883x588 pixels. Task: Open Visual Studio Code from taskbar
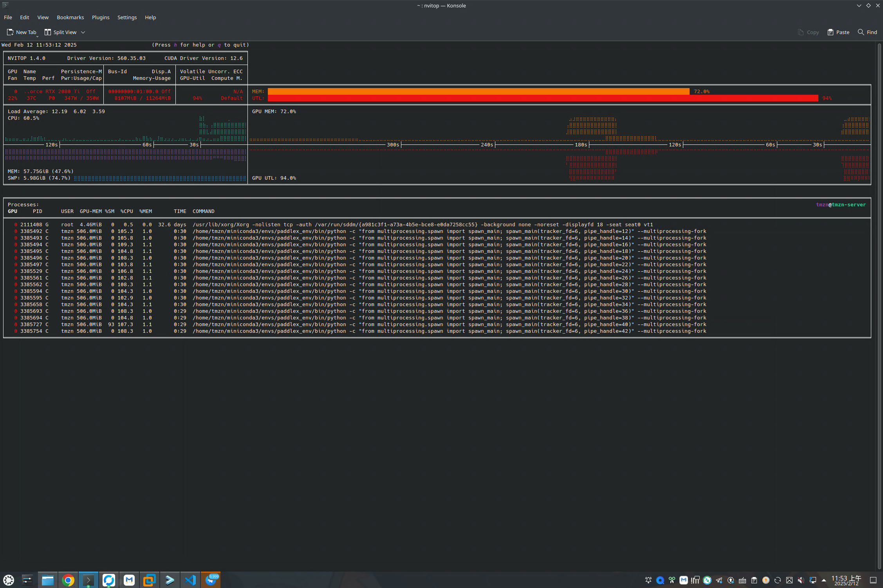[x=190, y=580]
